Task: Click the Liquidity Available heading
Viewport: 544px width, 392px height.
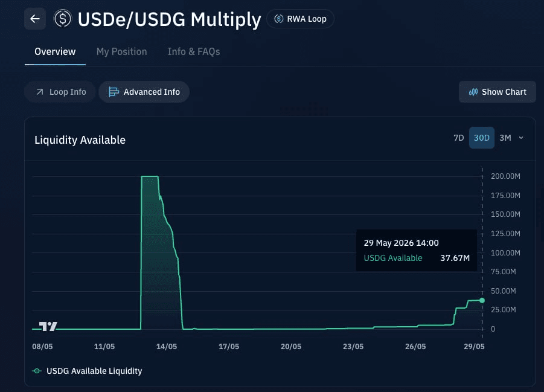Action: pyautogui.click(x=80, y=140)
